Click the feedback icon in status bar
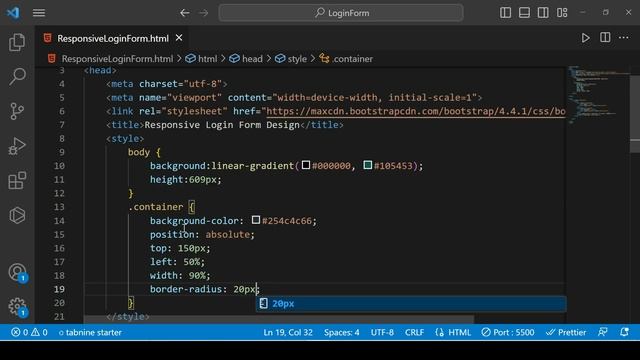 pos(603,332)
